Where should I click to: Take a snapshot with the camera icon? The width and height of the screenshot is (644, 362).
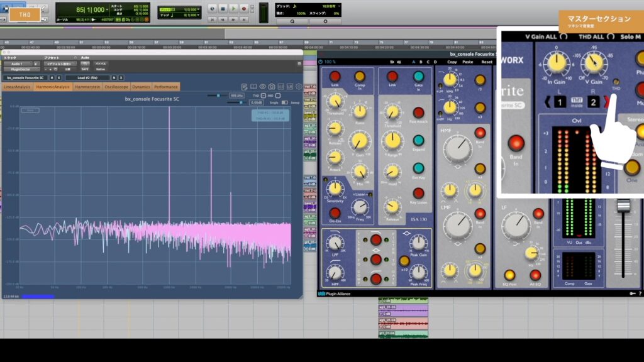click(272, 87)
